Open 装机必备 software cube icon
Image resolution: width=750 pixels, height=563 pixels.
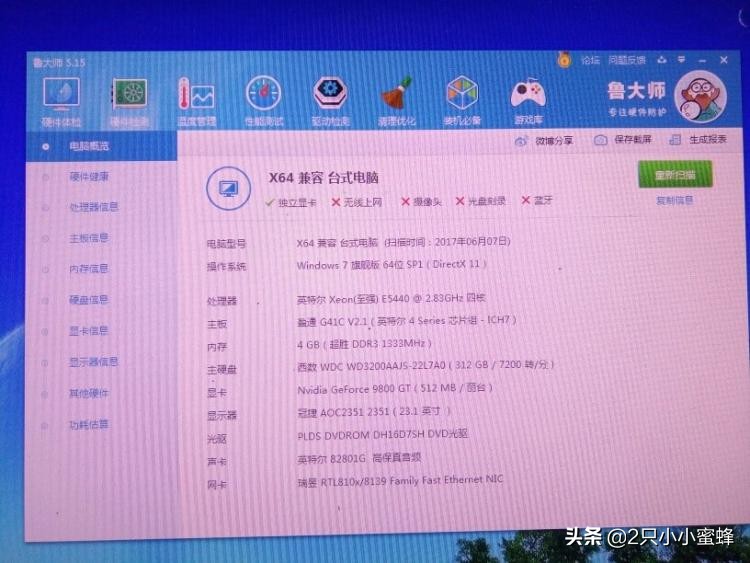pyautogui.click(x=462, y=92)
